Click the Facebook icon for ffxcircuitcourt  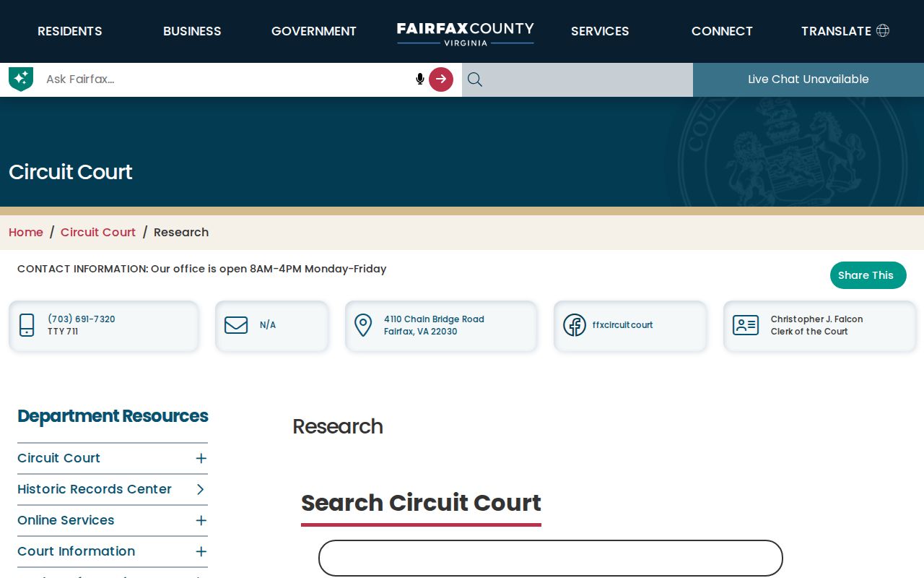(x=575, y=325)
